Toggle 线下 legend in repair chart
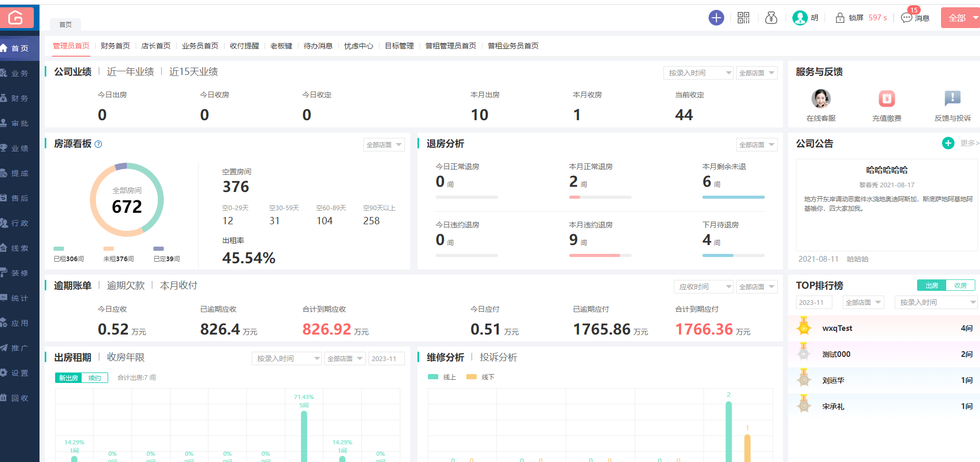This screenshot has height=462, width=980. (x=480, y=377)
